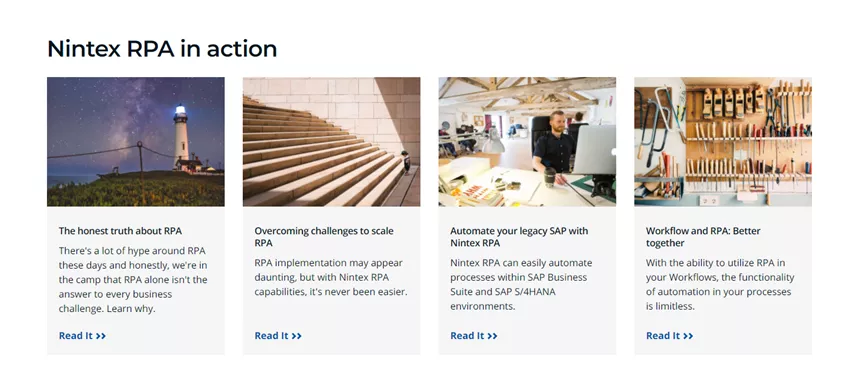Click the SAP Business Suite description text
This screenshot has width=865, height=377.
[x=521, y=284]
